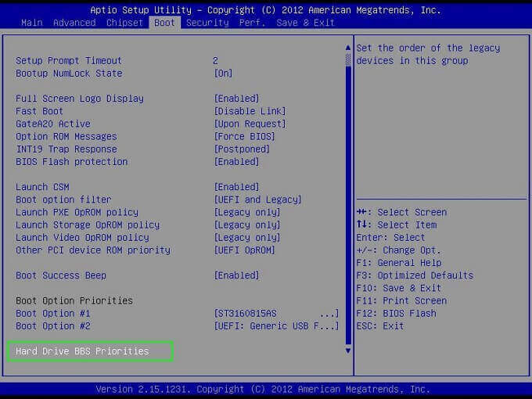Change Boot option filter [UEFI and Legacy]
The width and height of the screenshot is (532, 399).
[x=257, y=199]
